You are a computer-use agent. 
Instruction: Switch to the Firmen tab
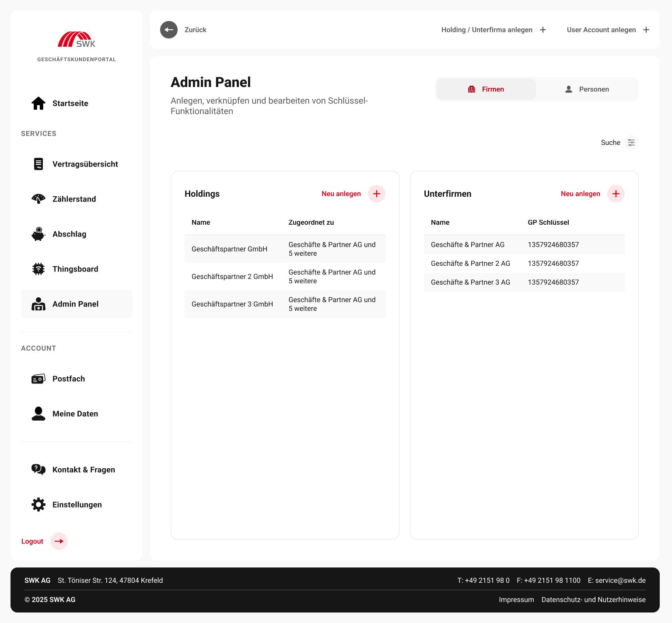[486, 89]
